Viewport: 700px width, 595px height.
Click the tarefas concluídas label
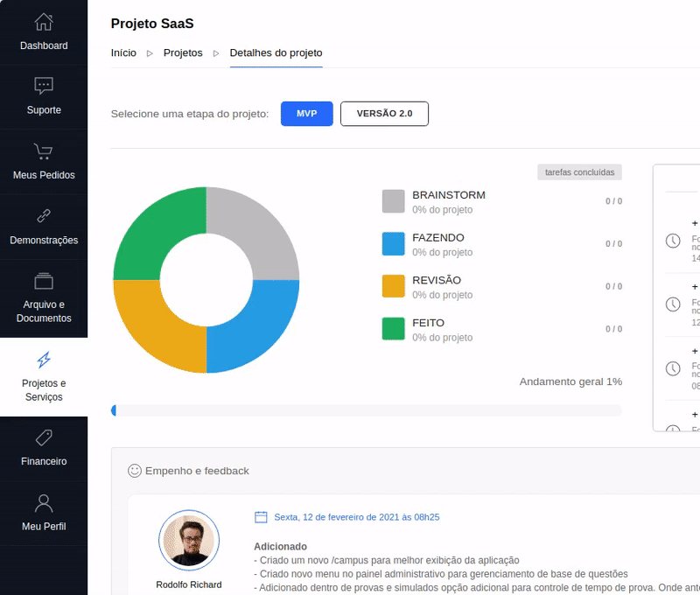[579, 172]
